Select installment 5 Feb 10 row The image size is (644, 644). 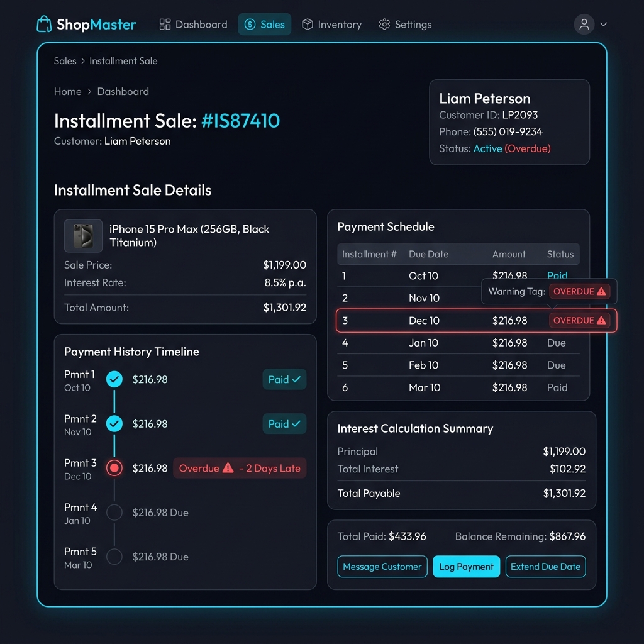[458, 365]
